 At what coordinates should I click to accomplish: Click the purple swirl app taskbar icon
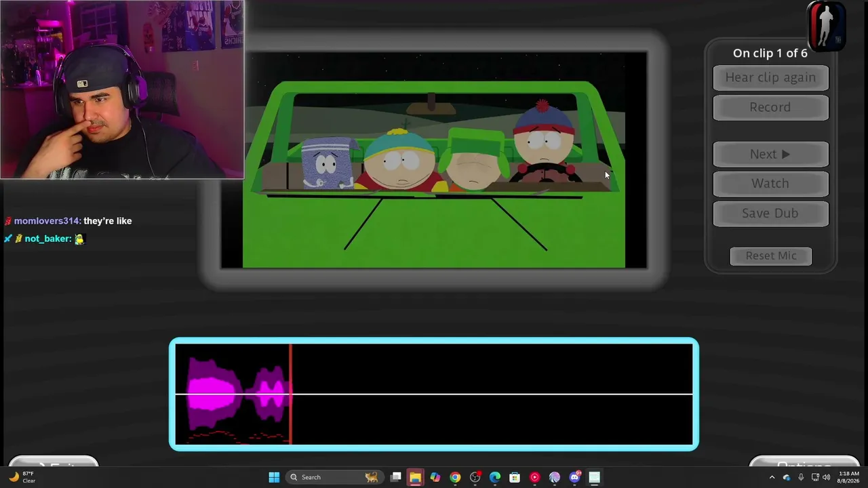pos(555,477)
